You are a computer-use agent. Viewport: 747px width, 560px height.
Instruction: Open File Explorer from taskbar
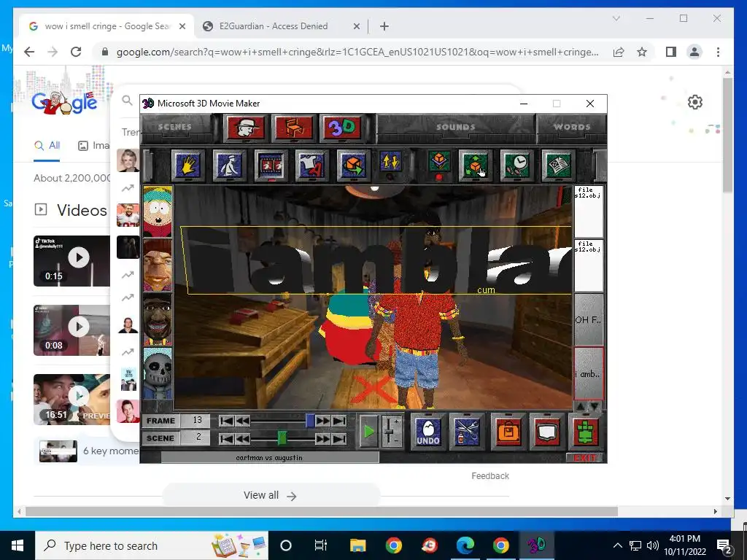click(x=357, y=545)
